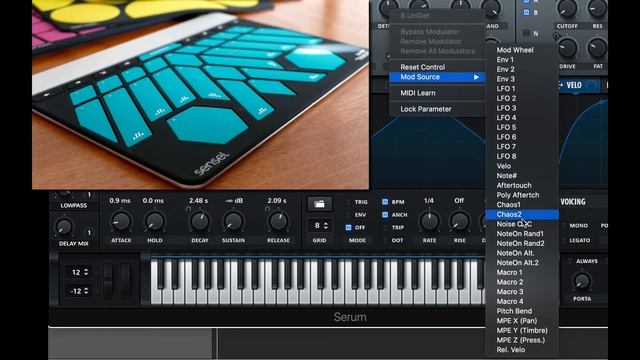The width and height of the screenshot is (640, 360).
Task: Select Macro 4 as mod source
Action: (x=522, y=301)
